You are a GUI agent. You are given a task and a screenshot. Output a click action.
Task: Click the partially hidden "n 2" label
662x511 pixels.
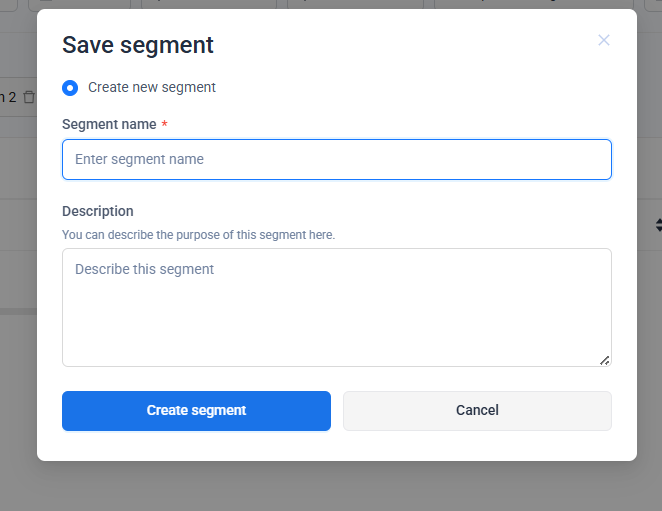tap(8, 97)
